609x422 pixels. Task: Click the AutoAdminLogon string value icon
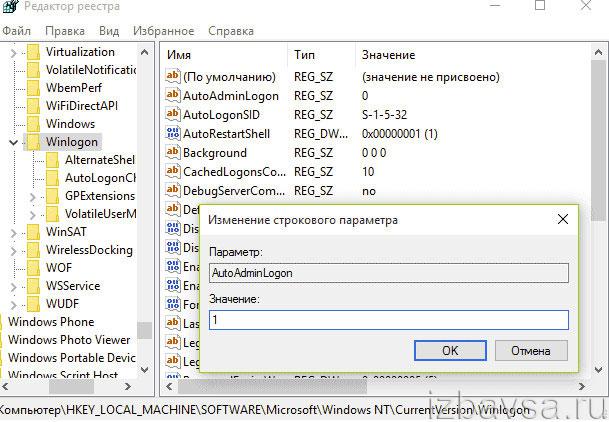tap(172, 96)
